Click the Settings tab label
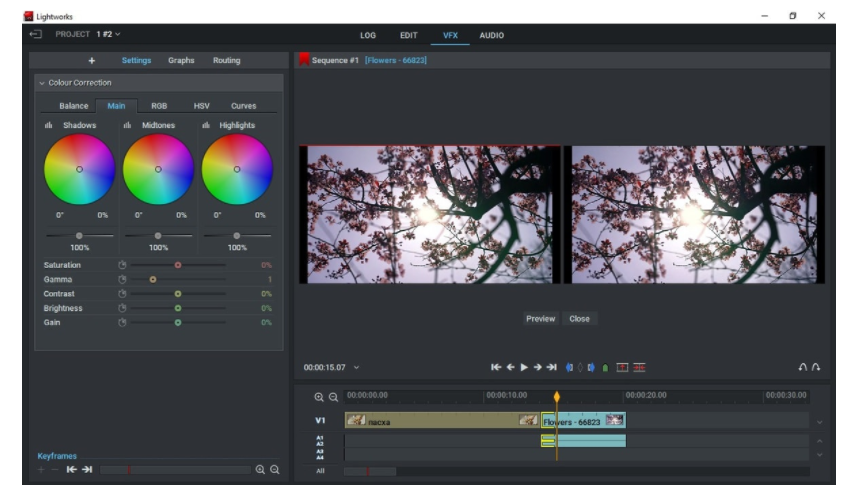 [136, 60]
